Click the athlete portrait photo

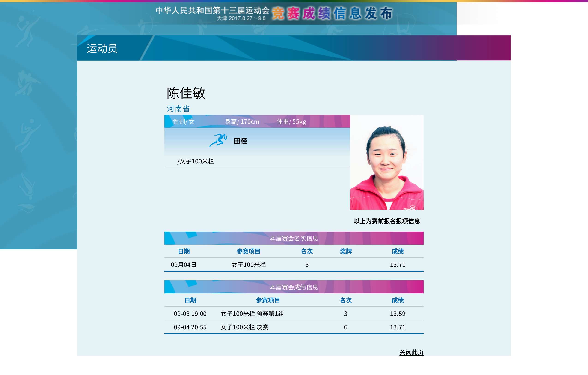(387, 162)
